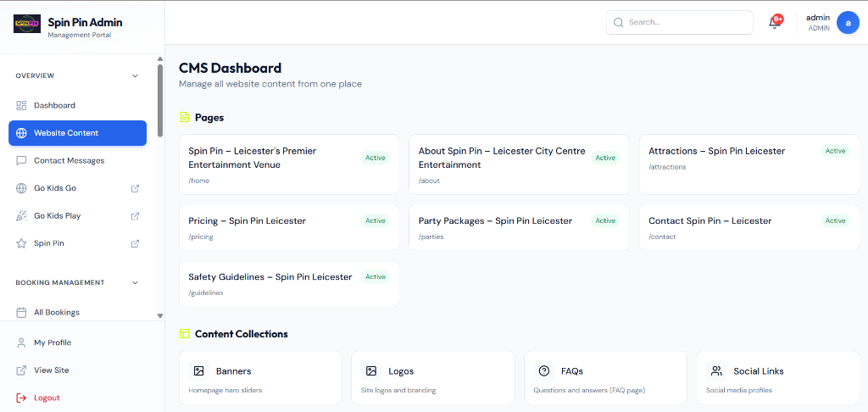Image resolution: width=868 pixels, height=412 pixels.
Task: Open Go Kids Go menu item
Action: [77, 188]
